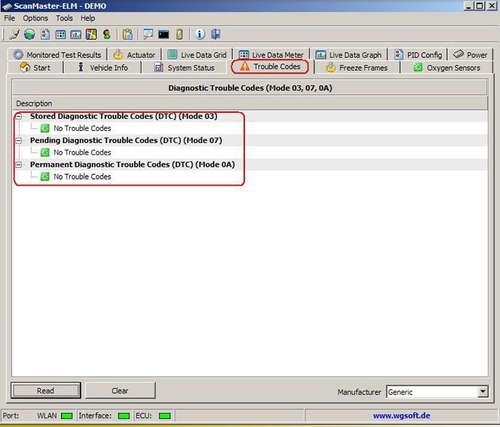This screenshot has width=500, height=427.
Task: Click the connect plug icon in toolbar
Action: click(x=14, y=34)
